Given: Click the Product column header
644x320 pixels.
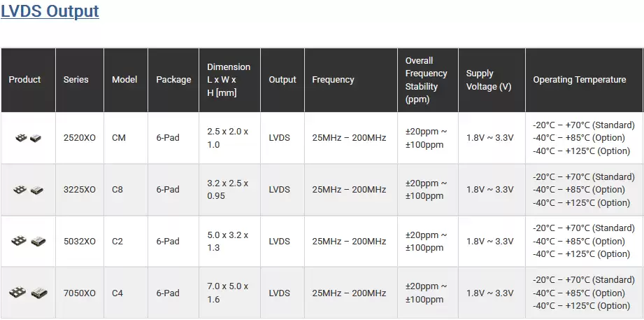Looking at the screenshot, I should 28,80.
